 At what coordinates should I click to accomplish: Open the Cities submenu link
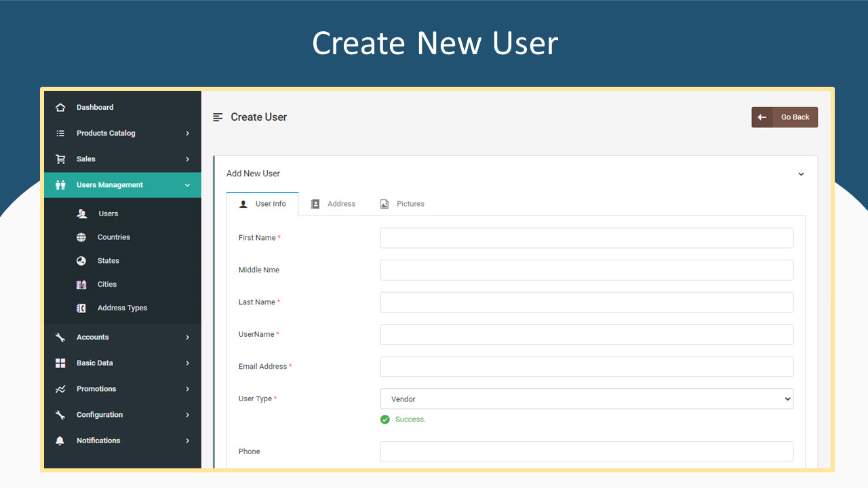[123, 285]
